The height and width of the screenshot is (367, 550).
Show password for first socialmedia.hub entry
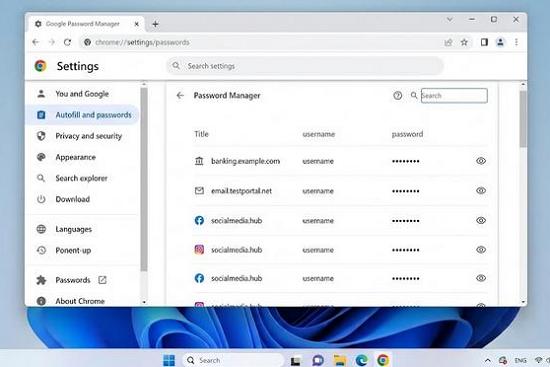(481, 220)
